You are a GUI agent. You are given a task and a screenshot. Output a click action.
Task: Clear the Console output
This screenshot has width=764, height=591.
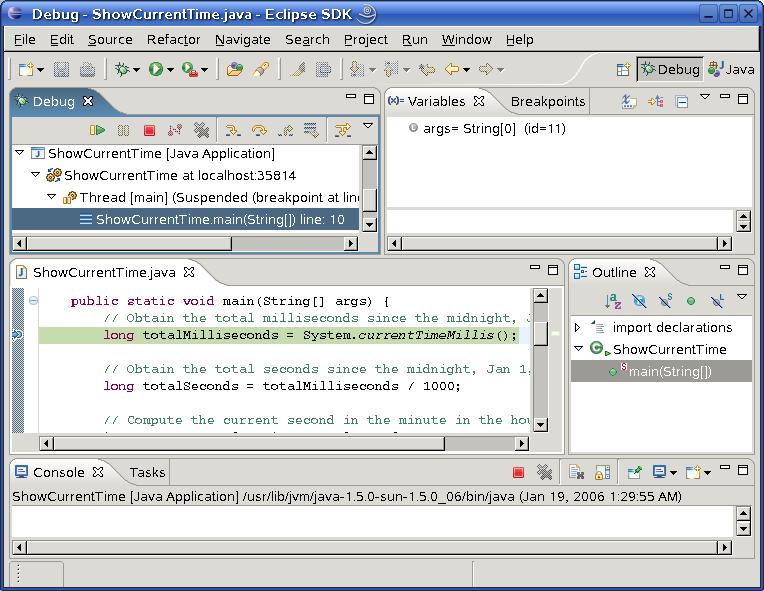point(576,472)
